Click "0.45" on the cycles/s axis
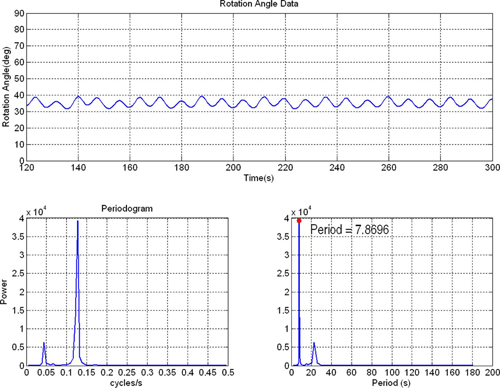This screenshot has height=388, width=500. [208, 372]
